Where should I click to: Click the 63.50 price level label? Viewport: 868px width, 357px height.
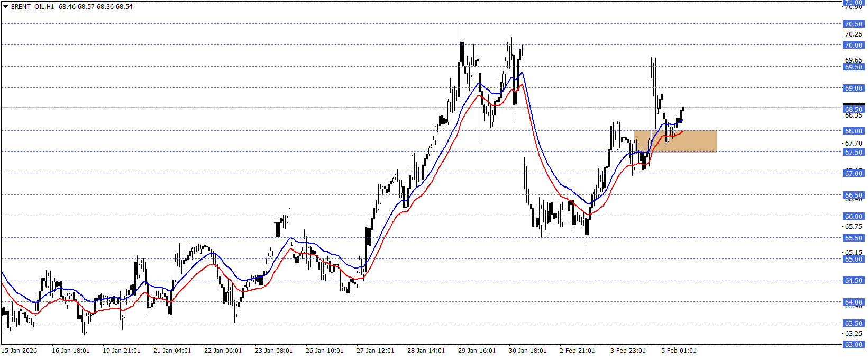coord(853,323)
